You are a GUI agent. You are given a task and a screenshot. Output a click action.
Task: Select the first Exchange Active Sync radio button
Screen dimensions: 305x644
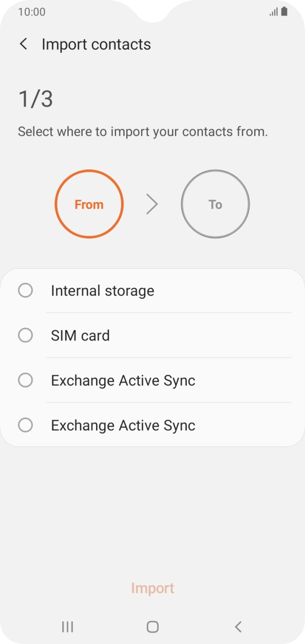point(25,380)
